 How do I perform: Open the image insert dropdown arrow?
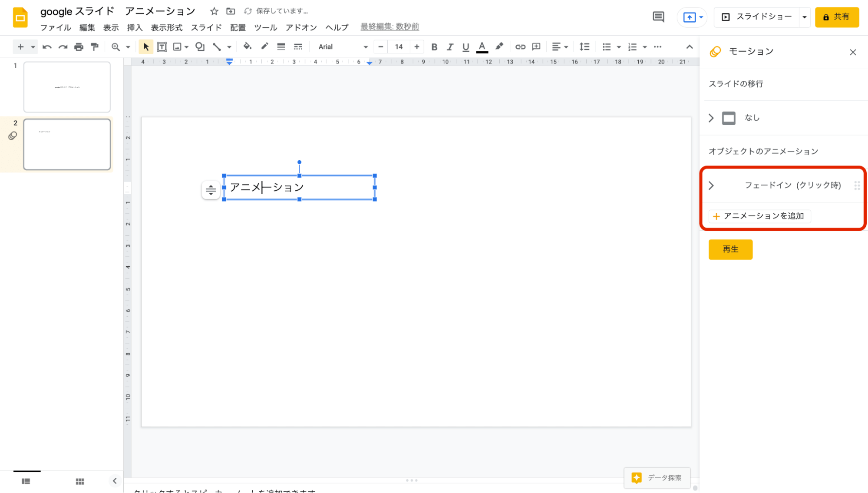pos(187,47)
